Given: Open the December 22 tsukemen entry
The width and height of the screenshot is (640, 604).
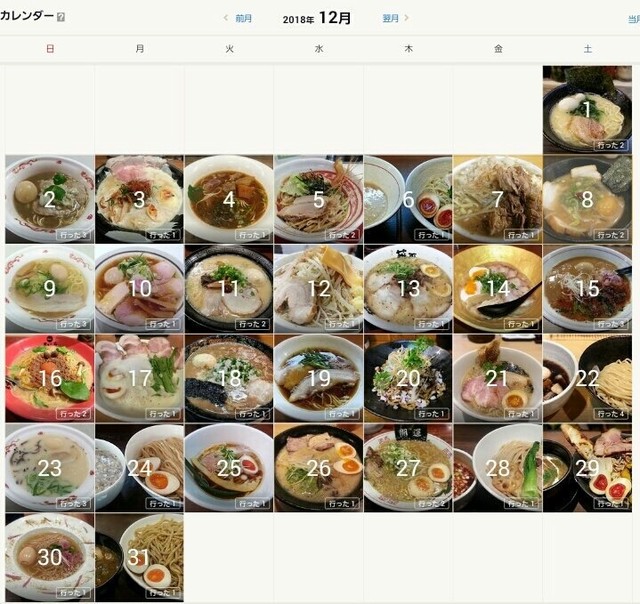Looking at the screenshot, I should click(x=587, y=378).
